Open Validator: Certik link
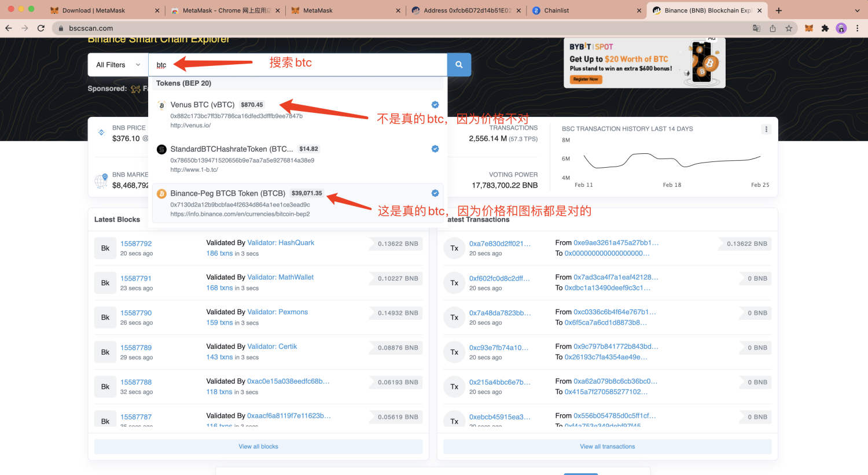 coord(272,347)
